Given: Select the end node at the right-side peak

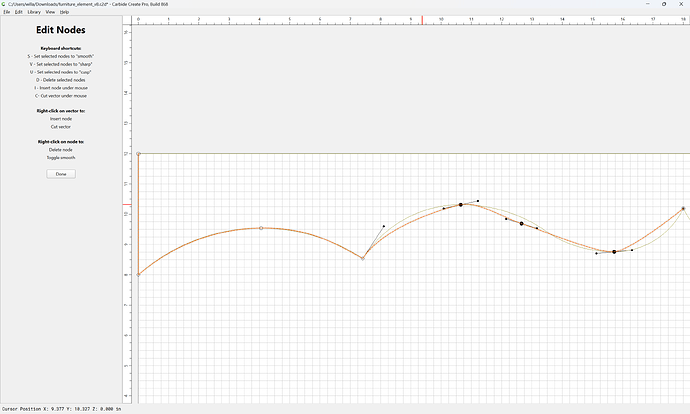Looking at the screenshot, I should click(x=683, y=209).
